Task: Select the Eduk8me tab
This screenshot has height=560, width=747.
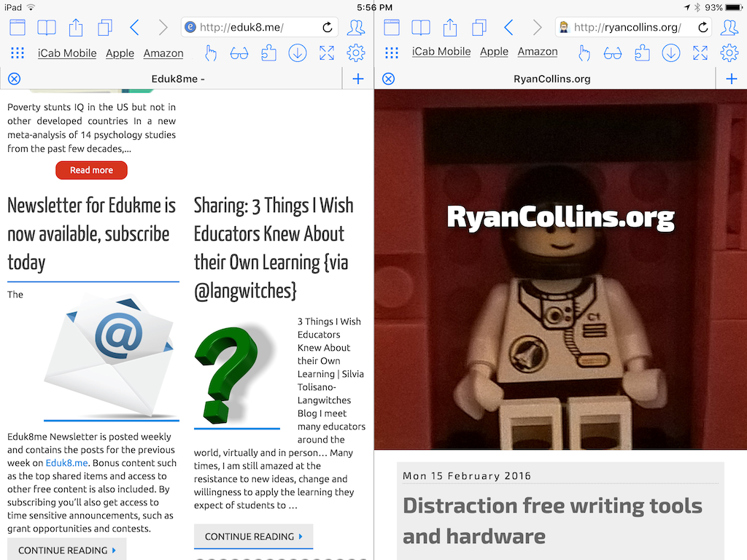Action: (x=177, y=79)
